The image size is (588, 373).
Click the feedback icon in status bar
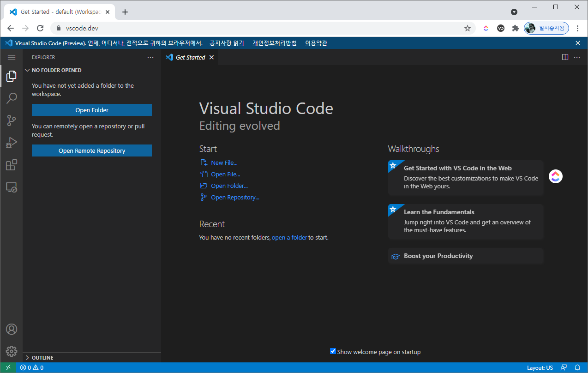pyautogui.click(x=564, y=368)
